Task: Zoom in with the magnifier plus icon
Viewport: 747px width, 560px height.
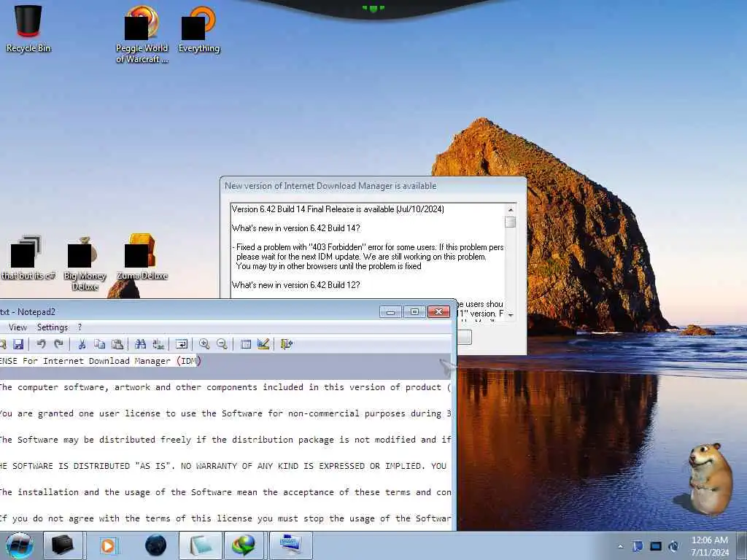Action: (x=204, y=344)
